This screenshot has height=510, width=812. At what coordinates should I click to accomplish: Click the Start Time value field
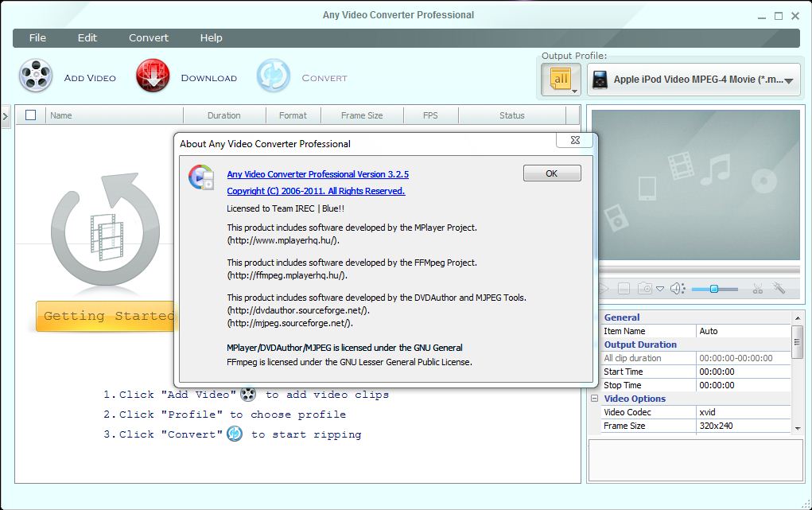point(743,372)
